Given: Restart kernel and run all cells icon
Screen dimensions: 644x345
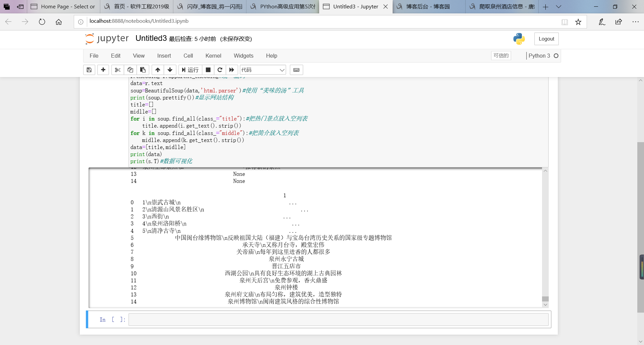Looking at the screenshot, I should point(232,70).
